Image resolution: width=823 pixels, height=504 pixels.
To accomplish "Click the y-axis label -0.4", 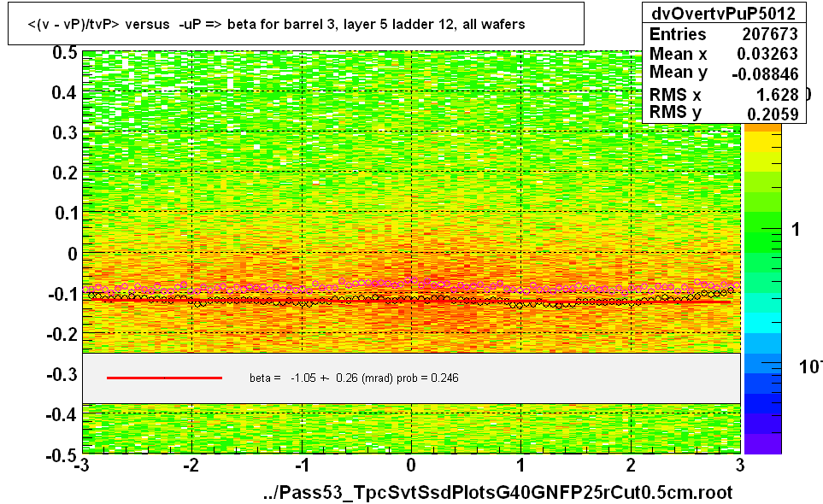I will [62, 415].
